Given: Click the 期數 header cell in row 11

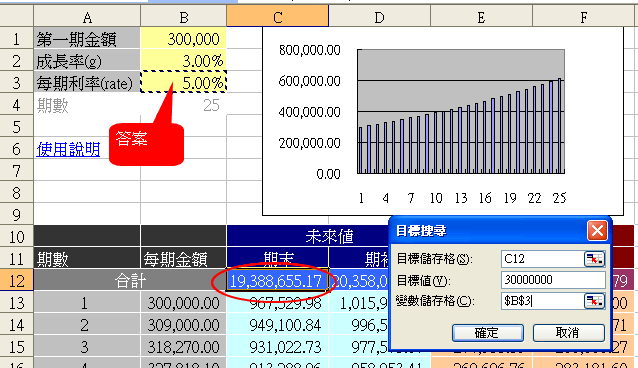Looking at the screenshot, I should click(x=87, y=259).
